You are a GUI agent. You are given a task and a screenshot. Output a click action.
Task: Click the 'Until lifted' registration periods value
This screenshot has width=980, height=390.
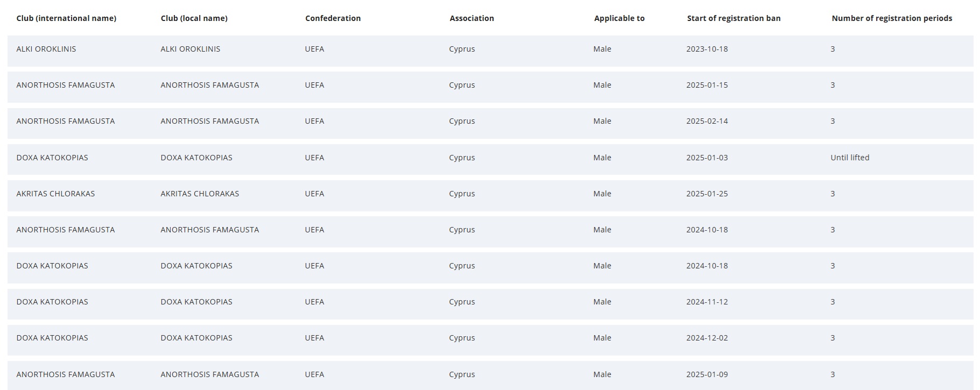click(850, 158)
